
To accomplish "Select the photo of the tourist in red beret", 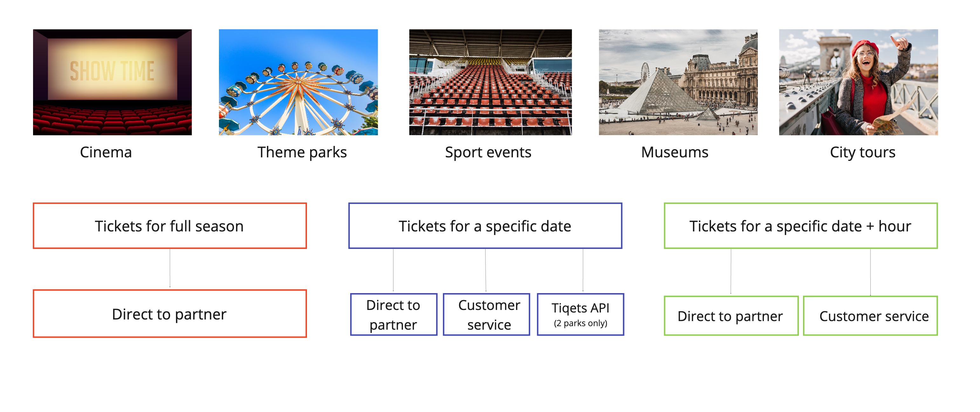I will 858,82.
